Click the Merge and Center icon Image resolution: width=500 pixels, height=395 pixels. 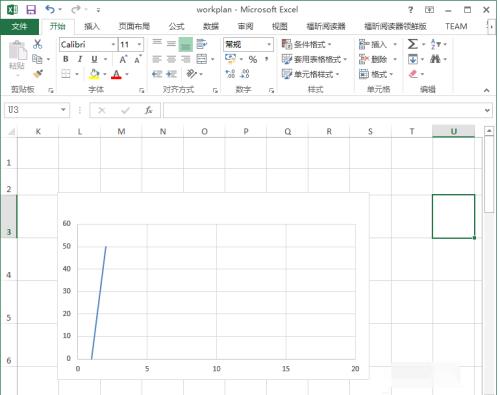(202, 59)
